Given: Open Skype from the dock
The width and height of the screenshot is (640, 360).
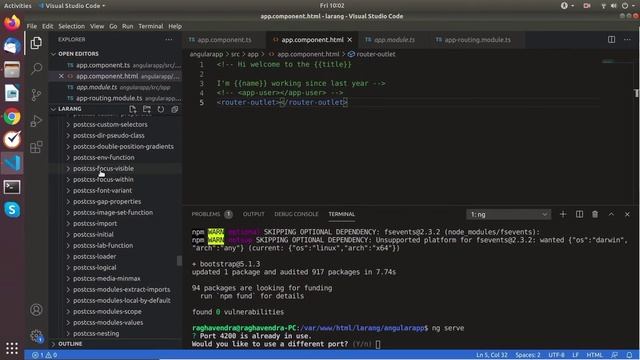Looking at the screenshot, I should [x=12, y=210].
